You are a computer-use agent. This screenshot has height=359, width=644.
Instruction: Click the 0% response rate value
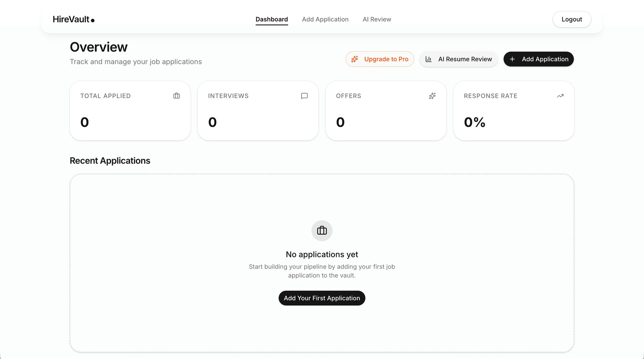475,122
